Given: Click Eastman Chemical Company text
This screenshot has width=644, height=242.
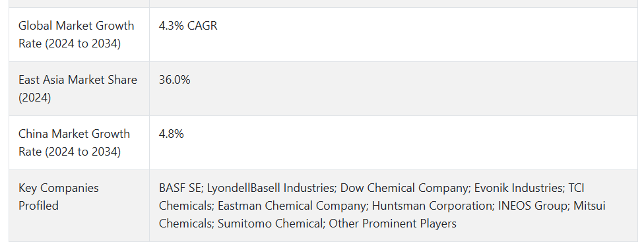Looking at the screenshot, I should [x=292, y=206].
